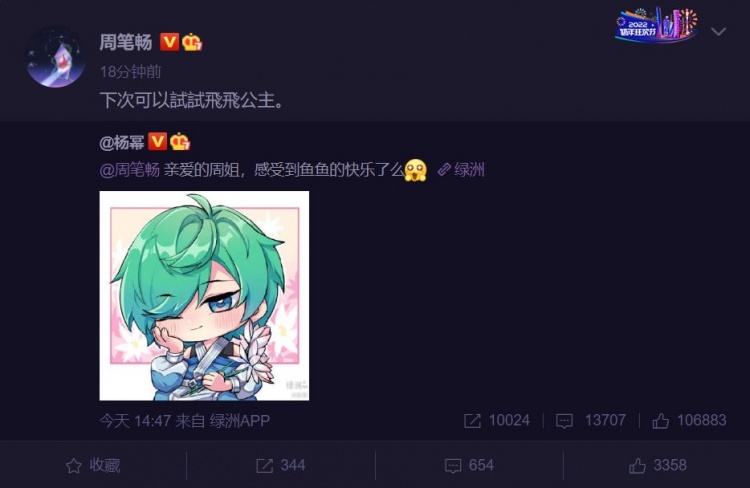750x488 pixels.
Task: Click the orange V verification badge beside 周笔畅
Action: [169, 42]
